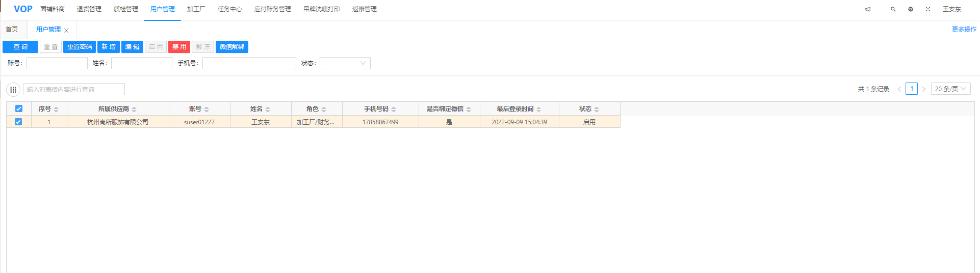Open the search magnifier in top bar

pos(893,9)
